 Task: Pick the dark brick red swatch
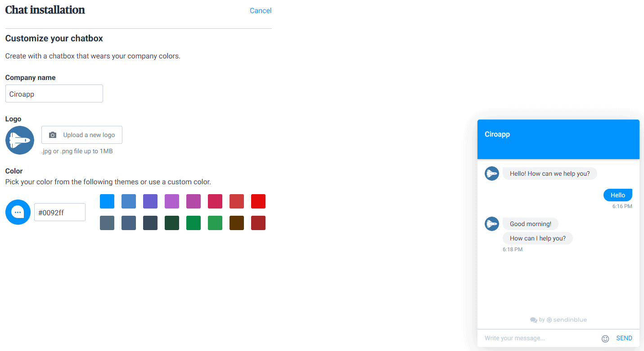[258, 223]
